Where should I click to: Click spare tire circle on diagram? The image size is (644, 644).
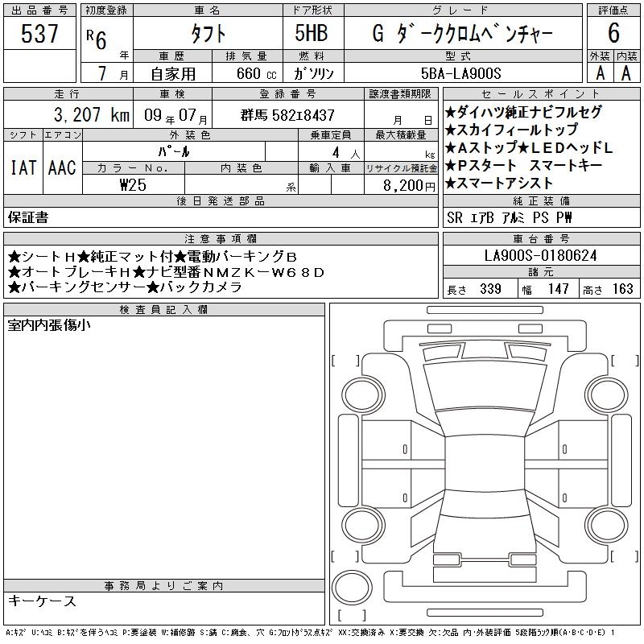click(352, 587)
